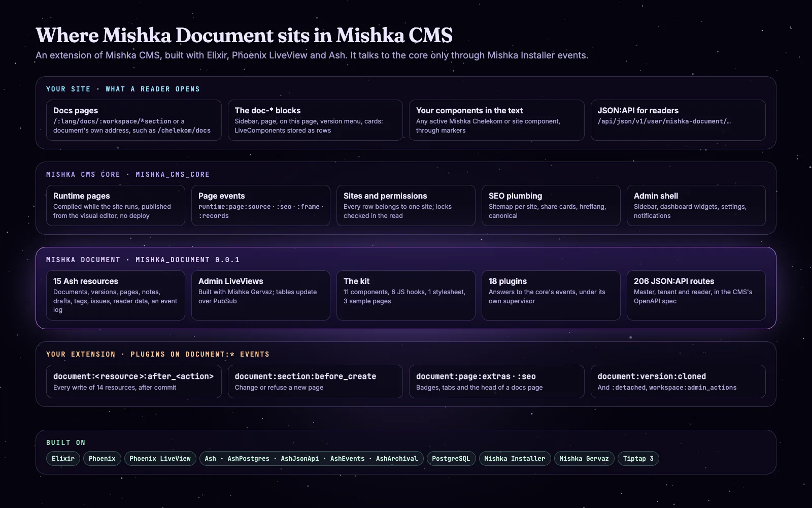Select the Docs pages card
This screenshot has width=812, height=508.
coord(134,120)
